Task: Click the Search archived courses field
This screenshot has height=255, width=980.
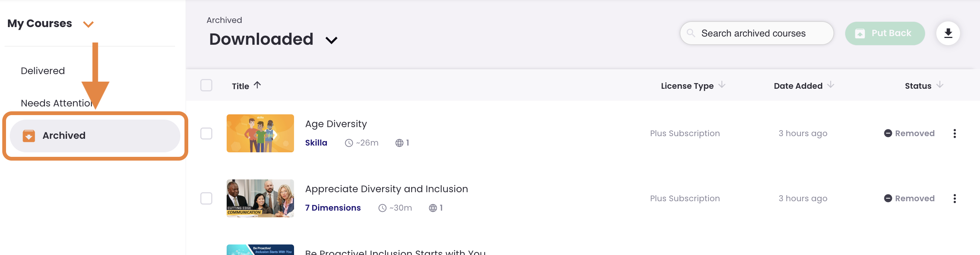Action: [x=756, y=33]
